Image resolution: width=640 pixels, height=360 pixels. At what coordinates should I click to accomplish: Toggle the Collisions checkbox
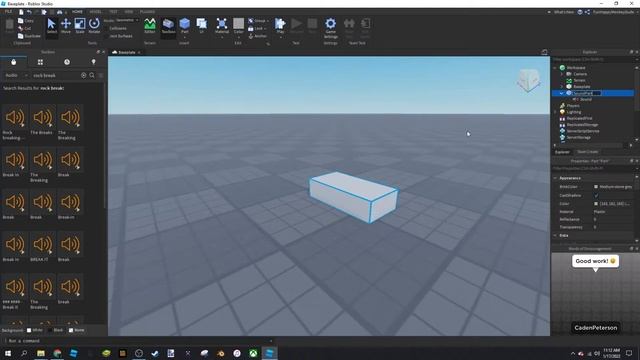[x=106, y=28]
